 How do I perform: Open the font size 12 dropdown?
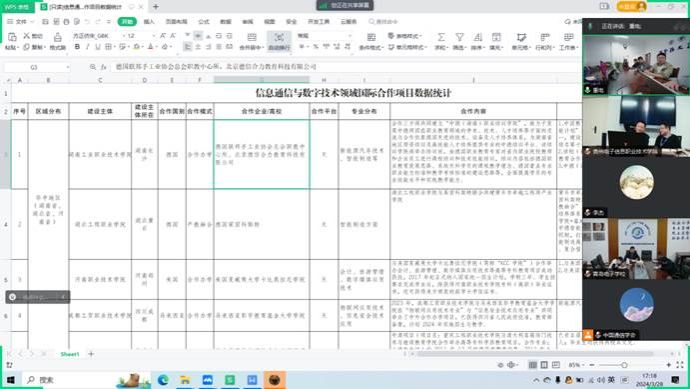click(154, 36)
